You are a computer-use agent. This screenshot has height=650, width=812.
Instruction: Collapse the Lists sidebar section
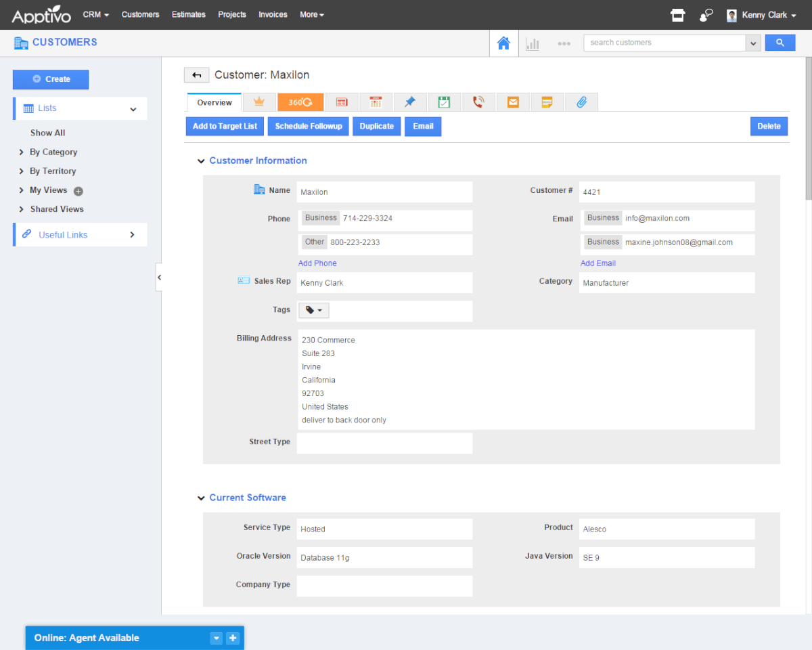tap(133, 109)
